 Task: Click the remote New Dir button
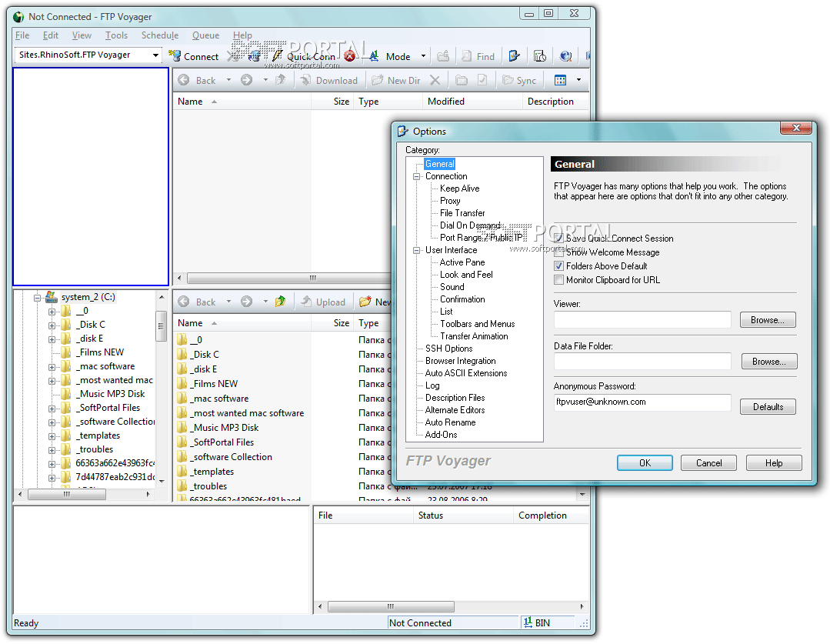(x=396, y=80)
